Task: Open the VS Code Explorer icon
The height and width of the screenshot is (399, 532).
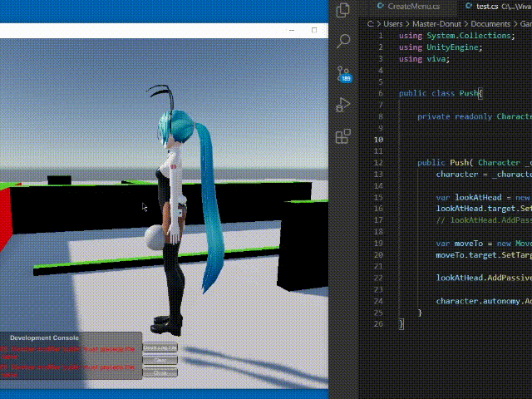Action: 343,10
